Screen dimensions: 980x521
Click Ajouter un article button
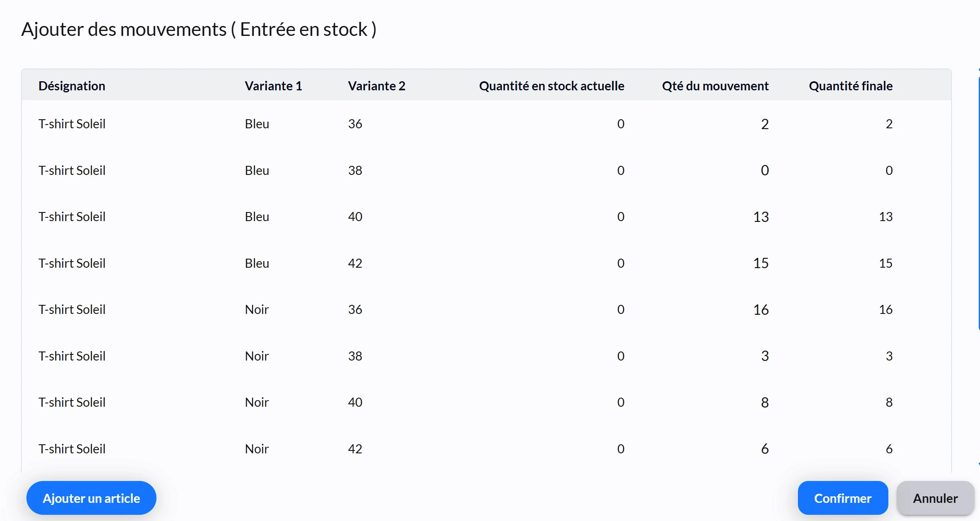[91, 498]
